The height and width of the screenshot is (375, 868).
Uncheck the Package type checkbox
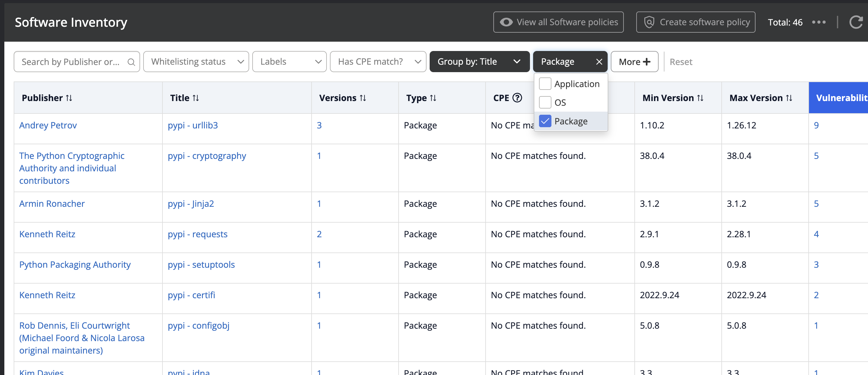[x=545, y=121]
